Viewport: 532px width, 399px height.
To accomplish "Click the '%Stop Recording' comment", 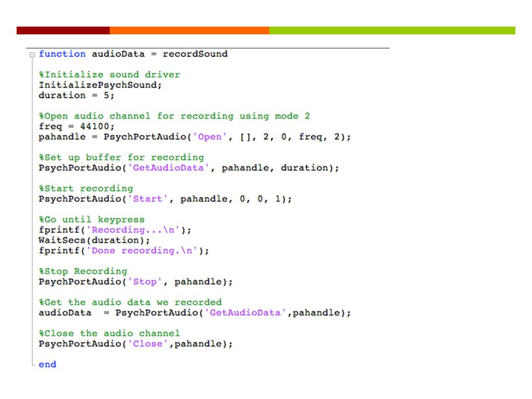I will pos(83,272).
